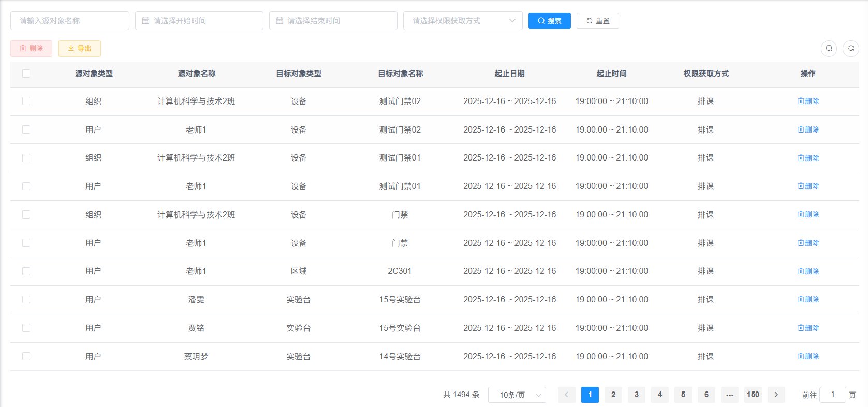Expand the pagination ellipsis for more pages
This screenshot has height=407, width=868.
729,395
